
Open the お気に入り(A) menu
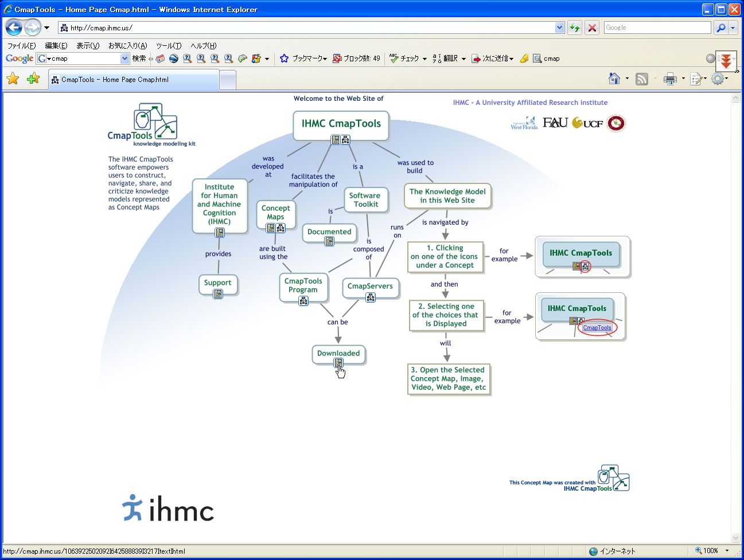pos(128,46)
